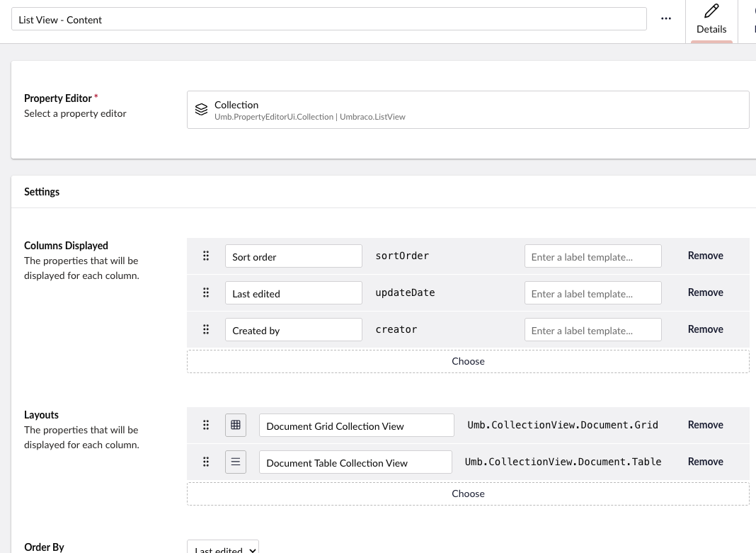
Task: Open the Order By dropdown
Action: [x=223, y=547]
